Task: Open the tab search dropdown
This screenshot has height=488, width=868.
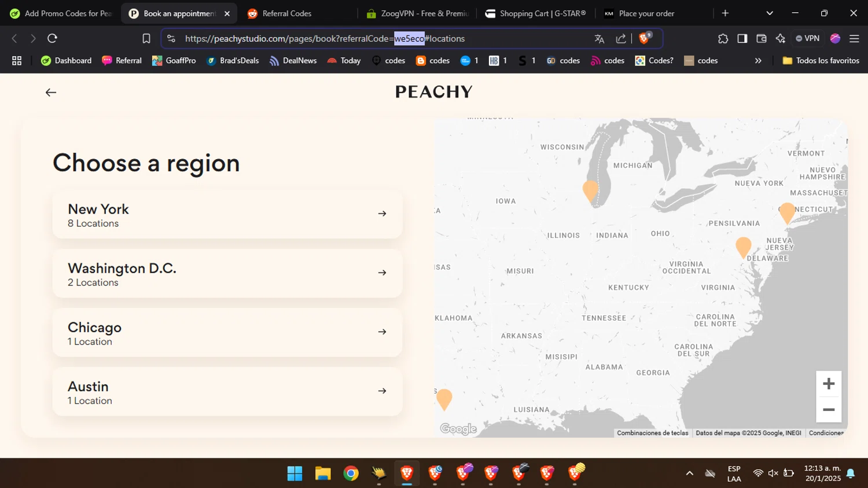Action: (x=770, y=13)
